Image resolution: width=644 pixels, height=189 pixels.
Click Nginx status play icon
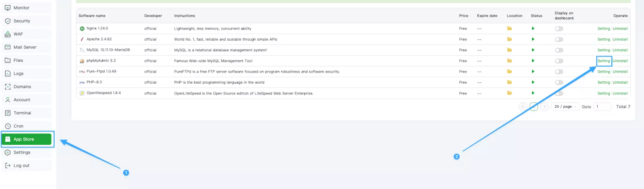[x=533, y=29]
